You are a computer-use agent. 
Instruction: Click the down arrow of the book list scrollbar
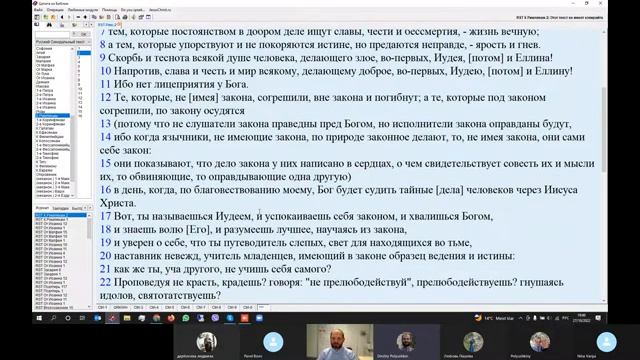click(x=72, y=196)
